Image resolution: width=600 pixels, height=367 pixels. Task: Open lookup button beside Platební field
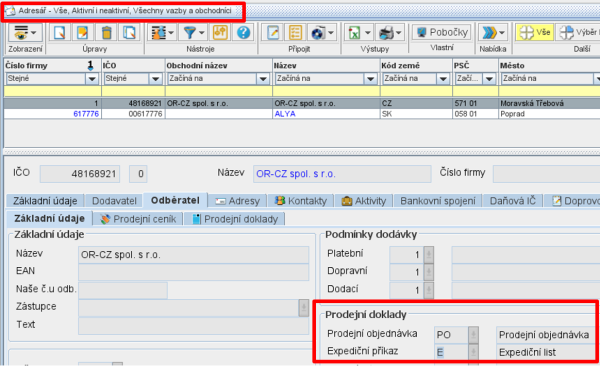pos(429,254)
